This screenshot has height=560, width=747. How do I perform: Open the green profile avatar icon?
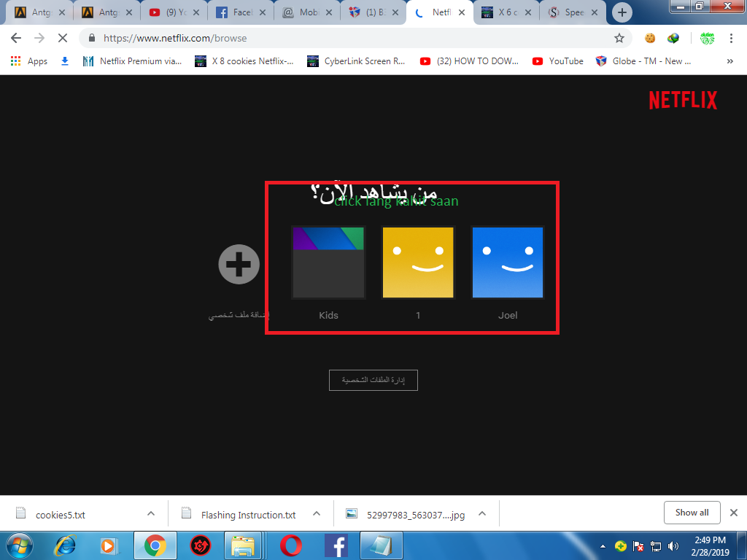click(x=707, y=38)
